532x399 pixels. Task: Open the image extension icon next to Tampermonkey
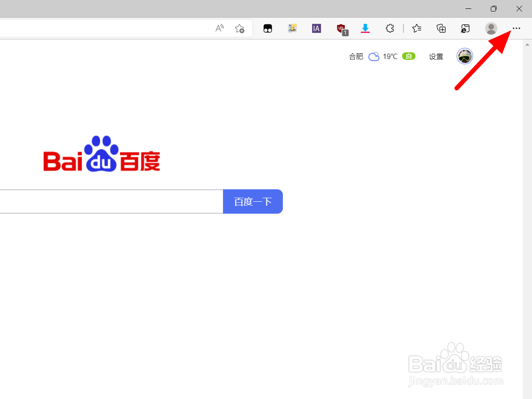tap(292, 28)
